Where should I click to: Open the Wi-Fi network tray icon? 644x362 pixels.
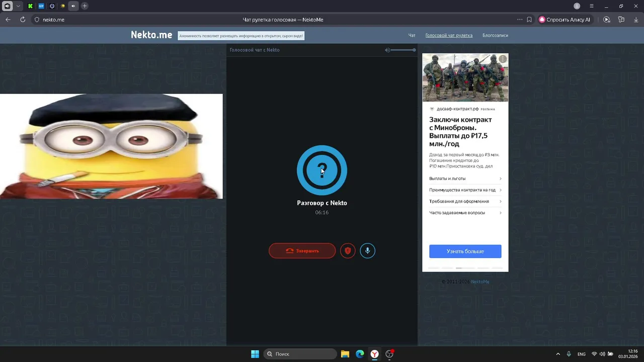pos(594,354)
